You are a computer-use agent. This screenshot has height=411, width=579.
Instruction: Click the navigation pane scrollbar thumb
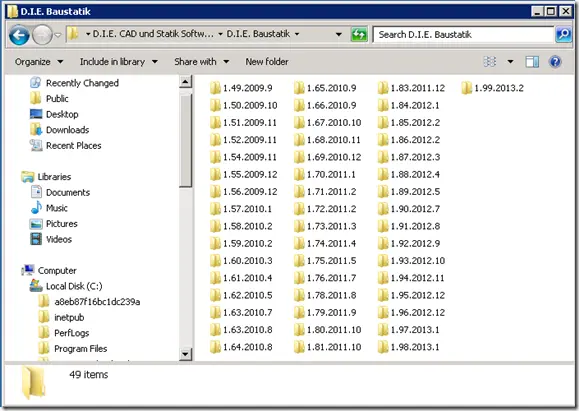185,141
